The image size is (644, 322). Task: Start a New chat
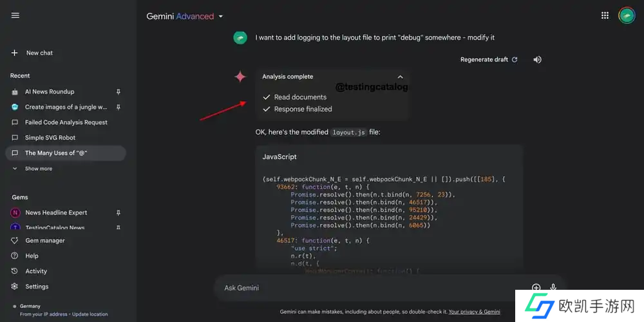coord(32,53)
